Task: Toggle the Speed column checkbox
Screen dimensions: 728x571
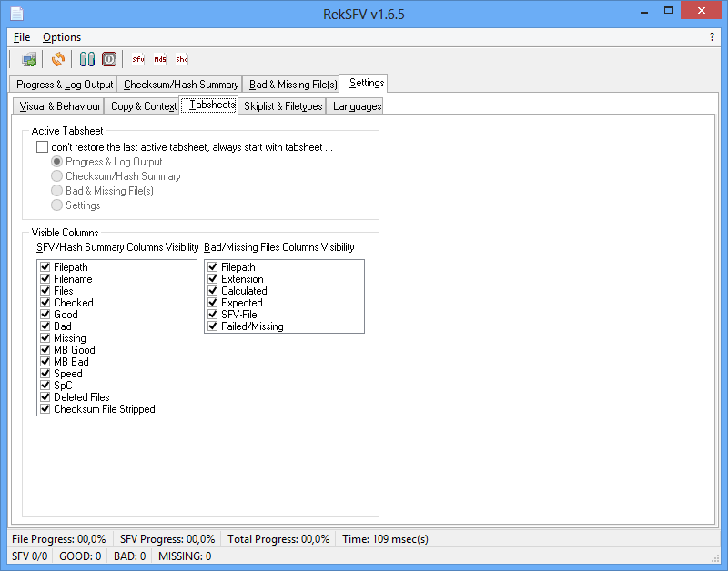Action: [x=45, y=374]
